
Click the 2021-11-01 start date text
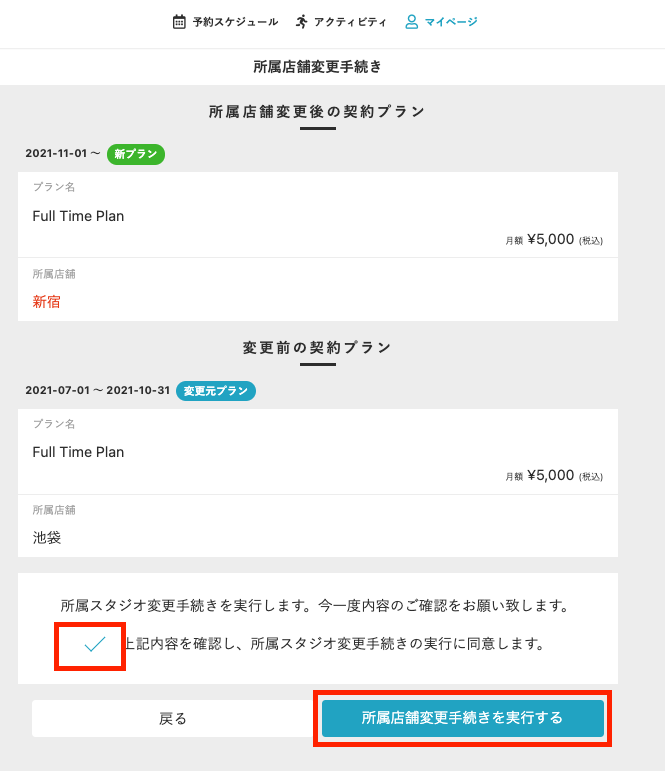(57, 154)
